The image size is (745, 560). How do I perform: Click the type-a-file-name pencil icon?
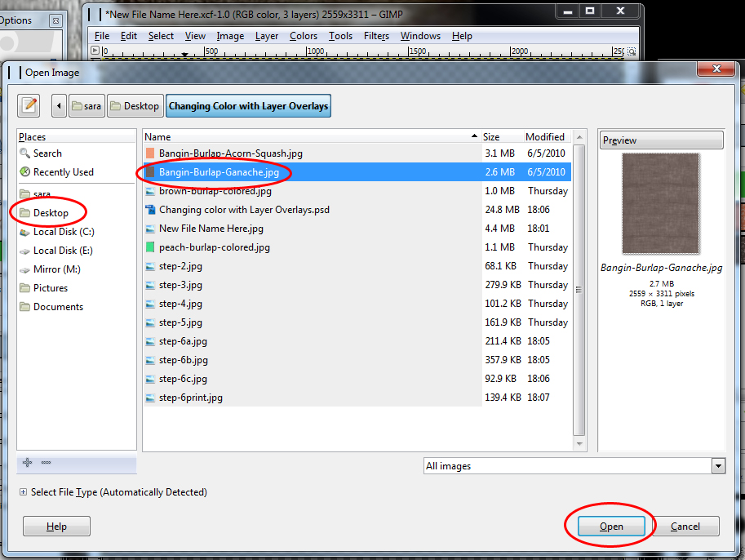(29, 105)
